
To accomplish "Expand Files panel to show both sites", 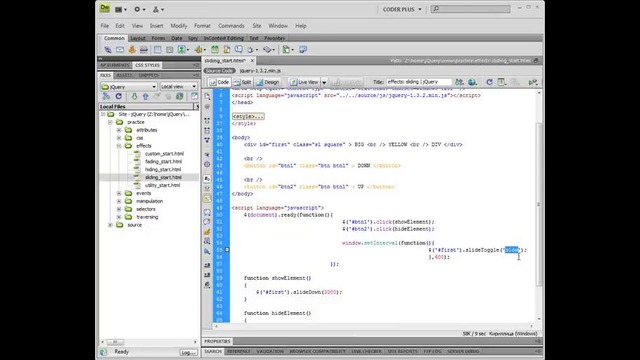I will [x=194, y=96].
